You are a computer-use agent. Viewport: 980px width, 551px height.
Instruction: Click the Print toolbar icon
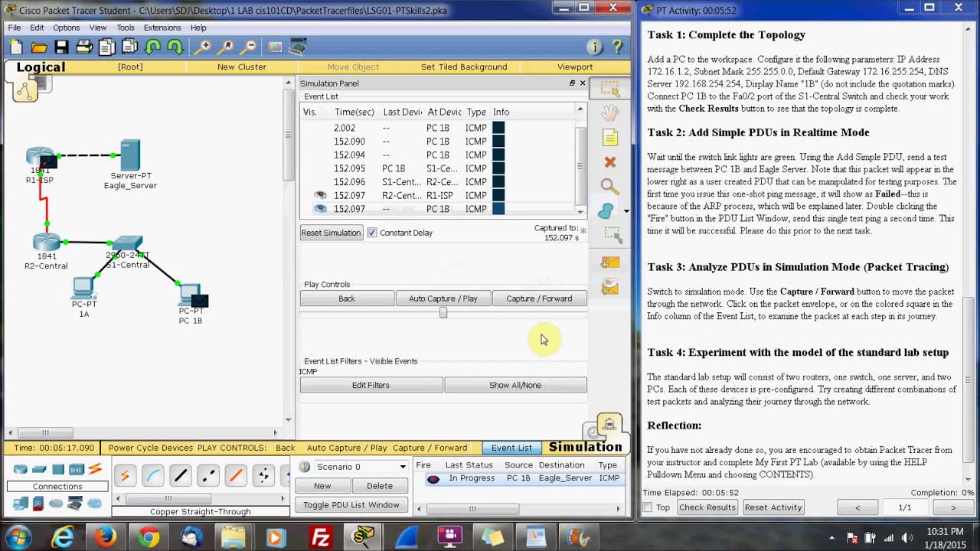tap(84, 47)
